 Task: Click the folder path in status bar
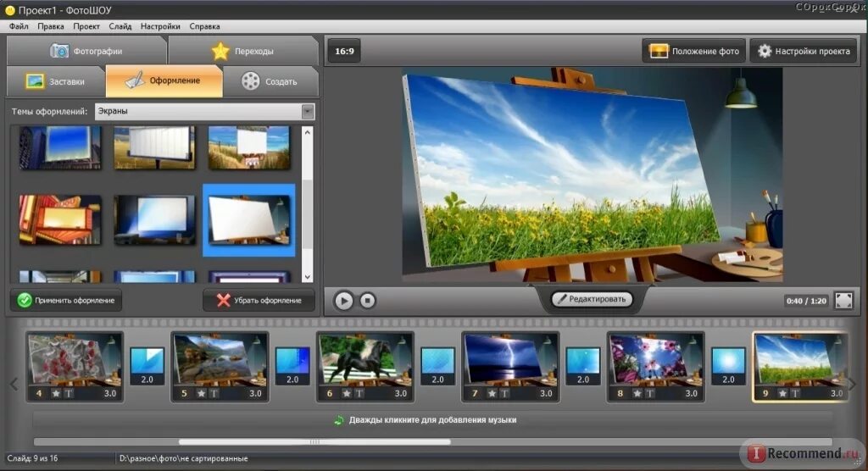pyautogui.click(x=184, y=458)
